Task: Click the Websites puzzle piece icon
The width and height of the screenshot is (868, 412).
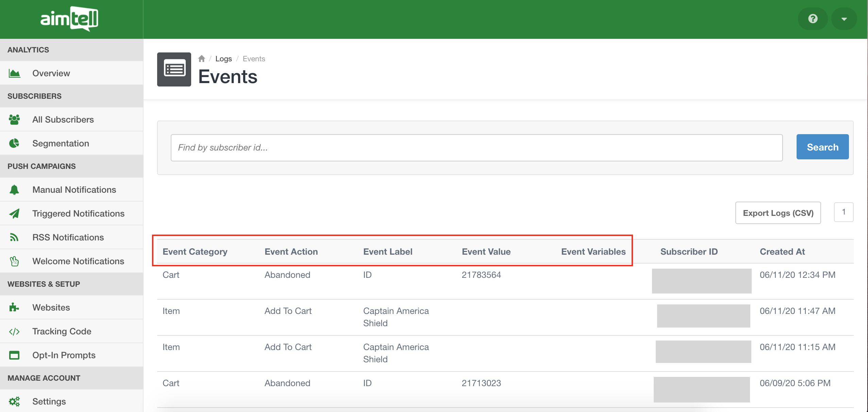Action: click(x=14, y=307)
